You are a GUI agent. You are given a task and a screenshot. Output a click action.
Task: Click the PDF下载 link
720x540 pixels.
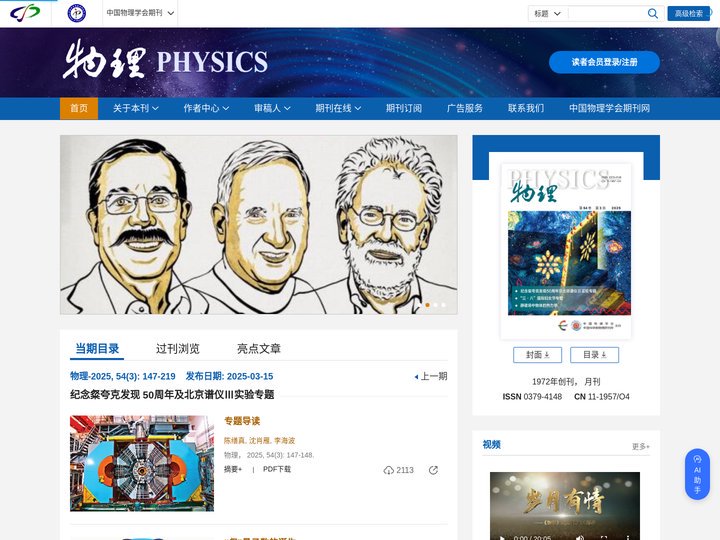pos(277,469)
